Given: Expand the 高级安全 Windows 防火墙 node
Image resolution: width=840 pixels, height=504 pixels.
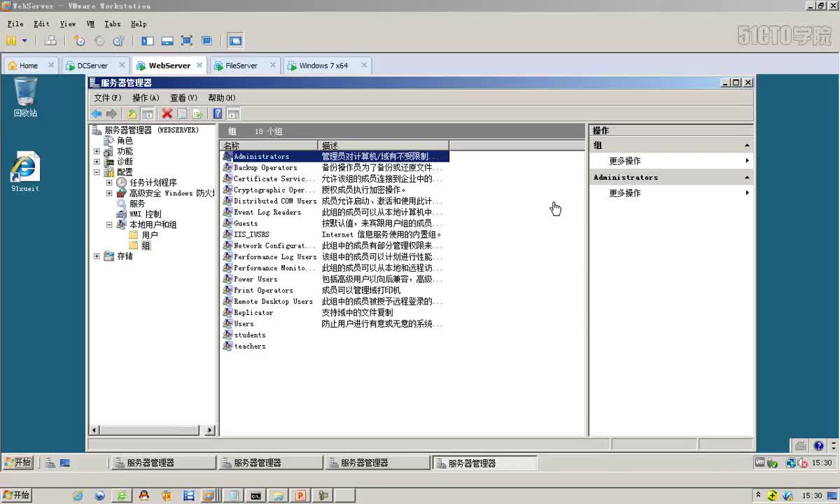Looking at the screenshot, I should pyautogui.click(x=109, y=193).
